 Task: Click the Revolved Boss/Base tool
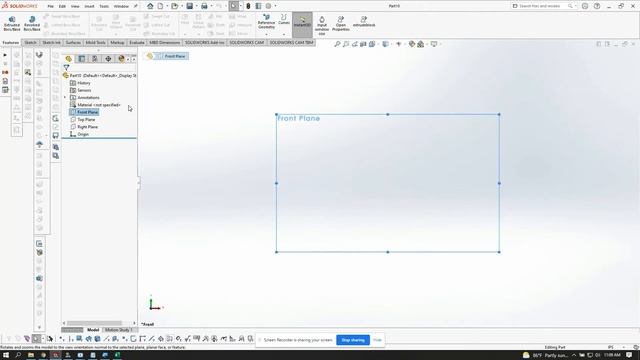32,24
